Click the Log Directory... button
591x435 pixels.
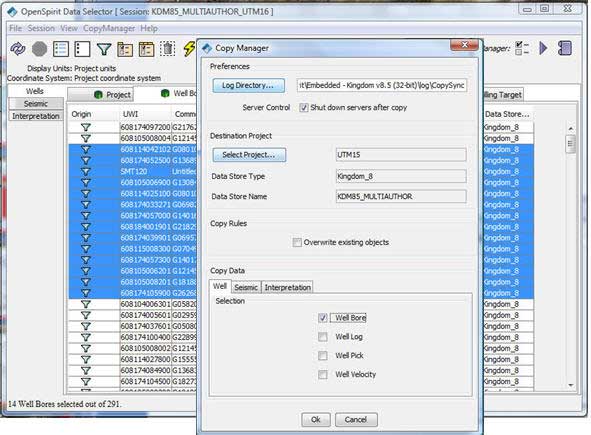(x=248, y=86)
